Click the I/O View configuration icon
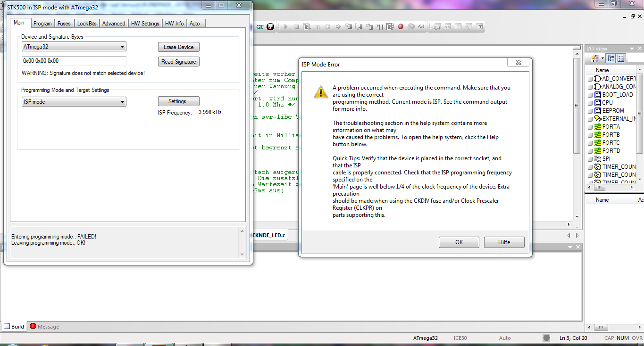Image resolution: width=644 pixels, height=346 pixels. pos(594,58)
